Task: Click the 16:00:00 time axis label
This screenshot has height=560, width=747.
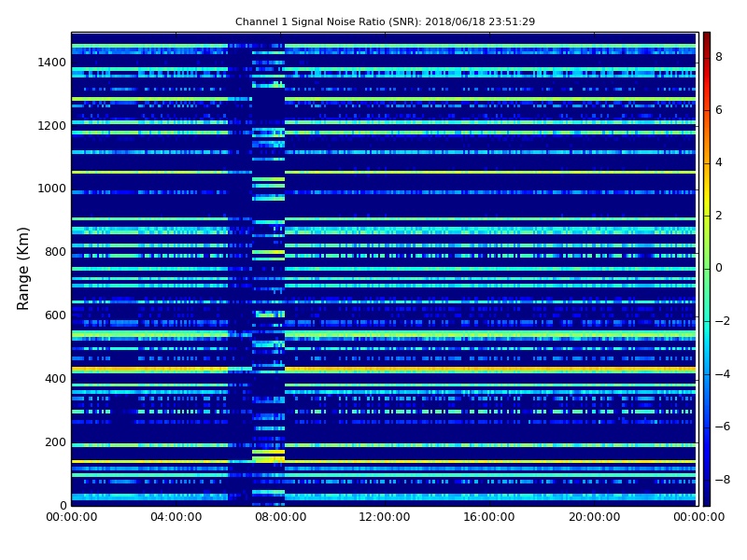Action: [489, 517]
